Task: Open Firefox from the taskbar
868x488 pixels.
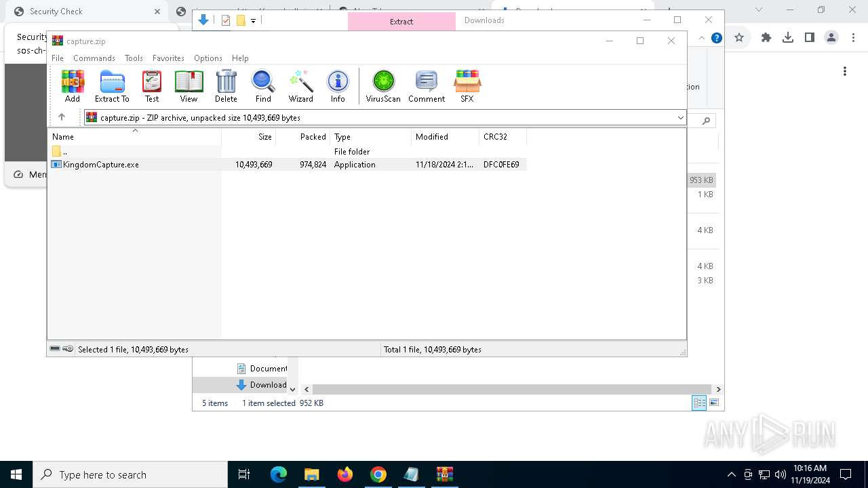Action: [x=345, y=474]
